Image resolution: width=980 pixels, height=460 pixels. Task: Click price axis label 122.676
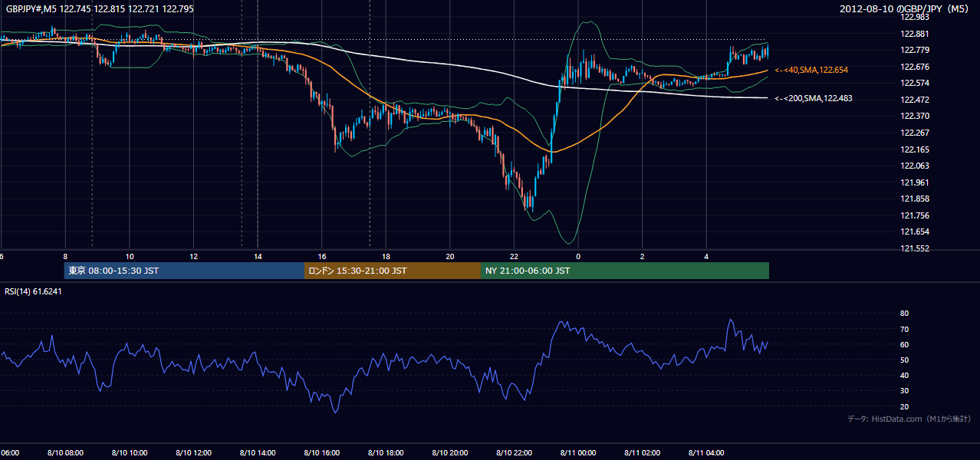point(915,67)
